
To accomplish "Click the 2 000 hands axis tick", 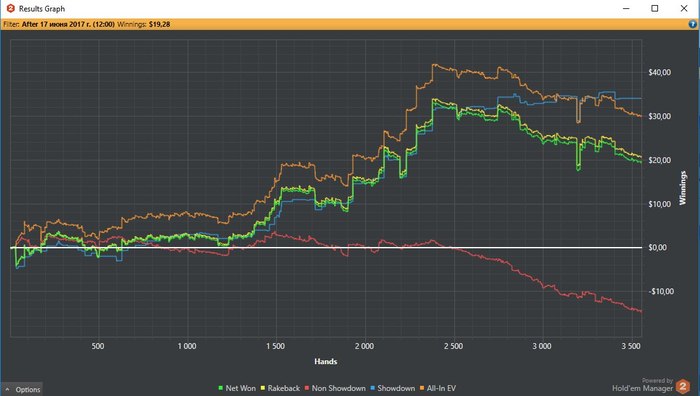I will point(364,346).
